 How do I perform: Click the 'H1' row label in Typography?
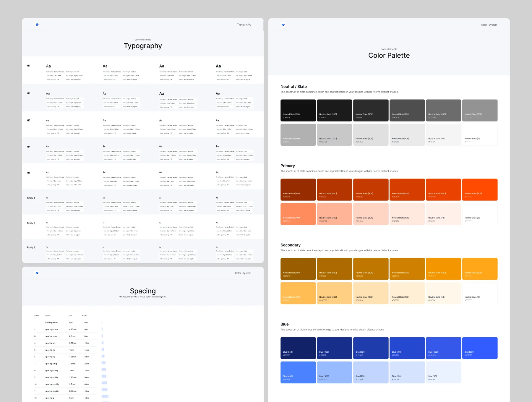(28, 66)
